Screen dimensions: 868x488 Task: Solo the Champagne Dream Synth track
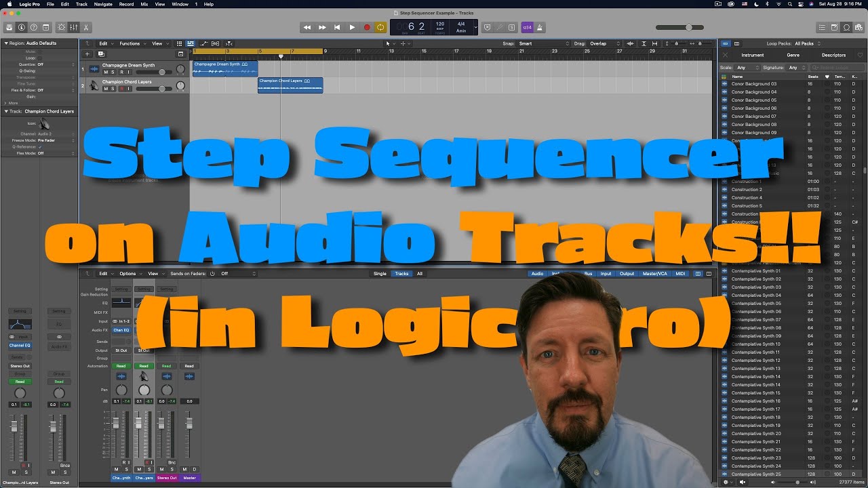(x=113, y=72)
